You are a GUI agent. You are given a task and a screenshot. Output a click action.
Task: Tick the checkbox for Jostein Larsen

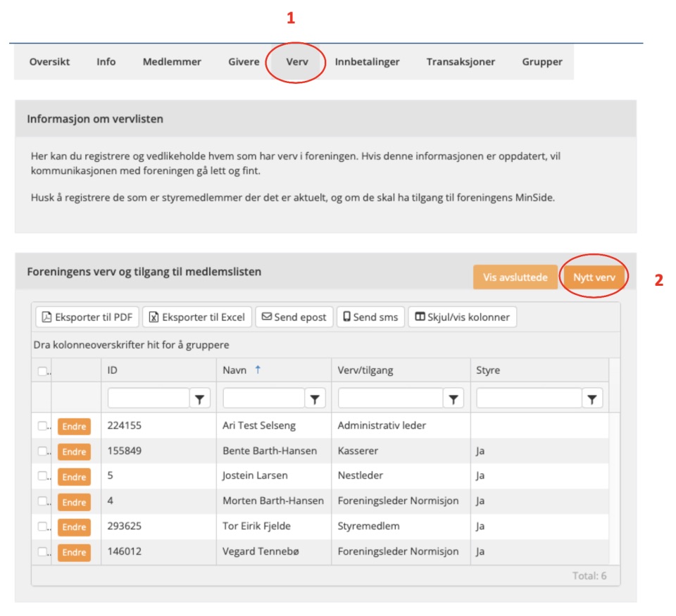point(42,475)
